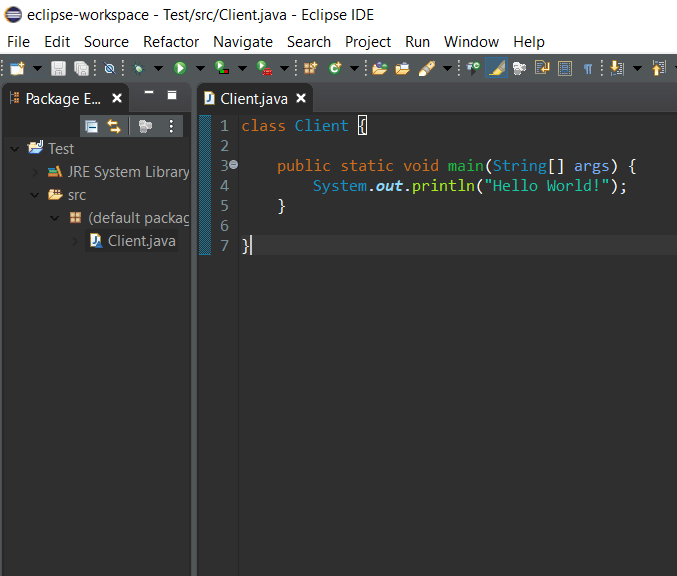Open the New Java Class dropdown arrow
Image resolution: width=677 pixels, height=576 pixels.
point(354,68)
